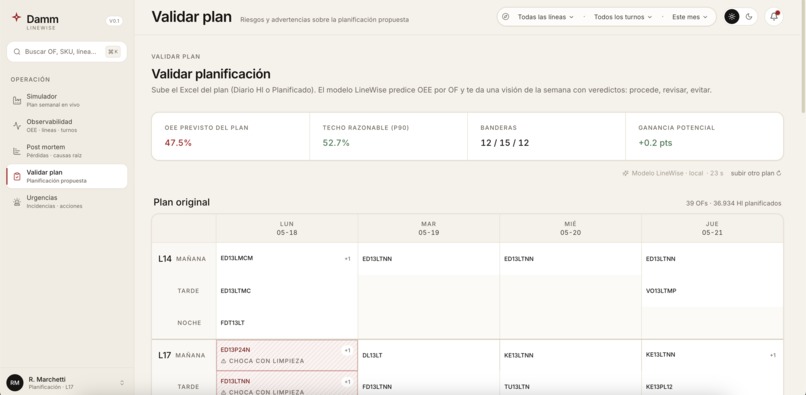Click OEE previsto del plan card
The image size is (806, 395).
tap(231, 136)
